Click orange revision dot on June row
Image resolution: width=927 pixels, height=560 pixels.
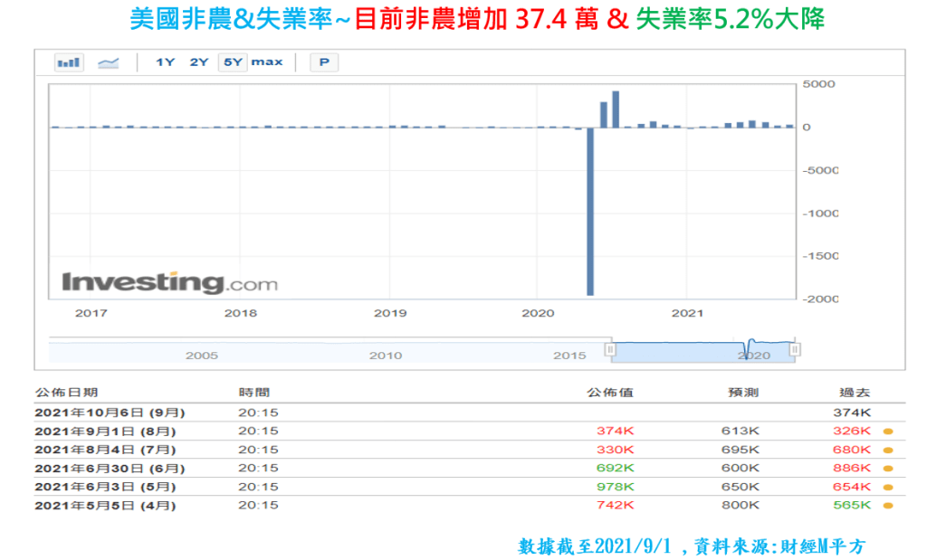point(888,469)
